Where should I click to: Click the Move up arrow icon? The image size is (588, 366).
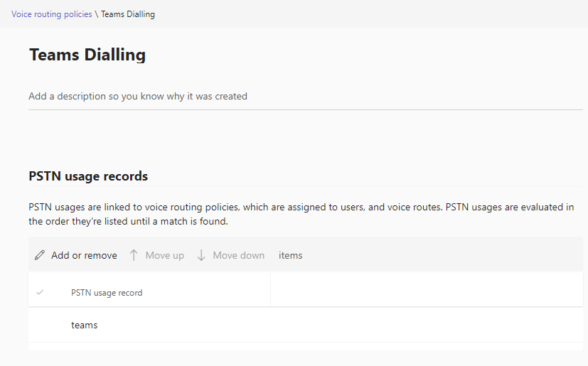point(134,255)
